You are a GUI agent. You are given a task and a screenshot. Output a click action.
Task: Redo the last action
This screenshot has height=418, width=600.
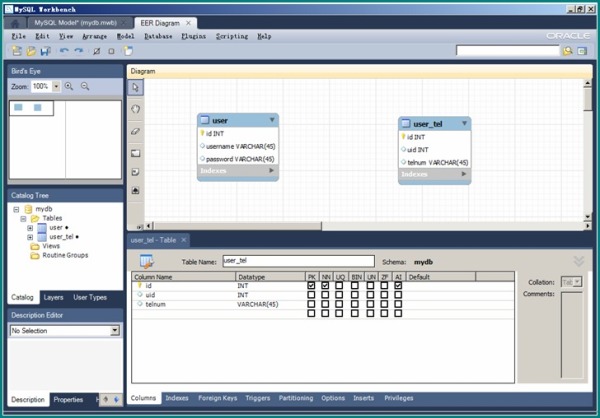pyautogui.click(x=79, y=51)
